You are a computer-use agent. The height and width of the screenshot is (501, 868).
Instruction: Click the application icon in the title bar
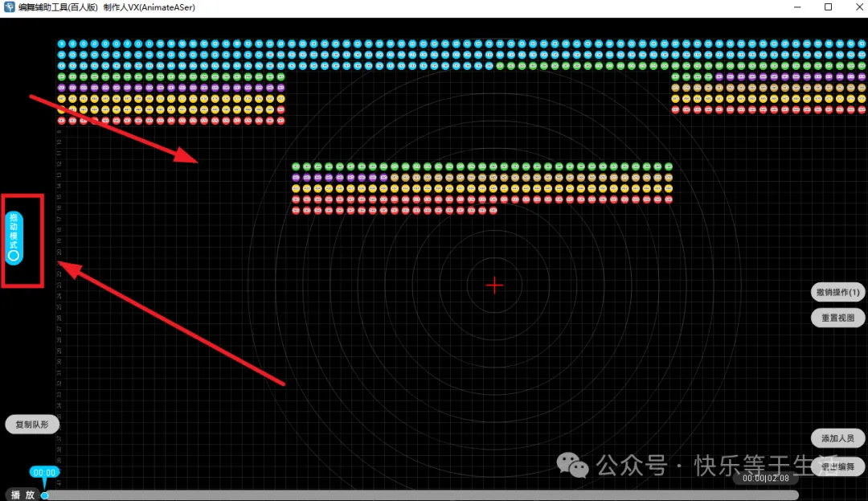[x=9, y=7]
